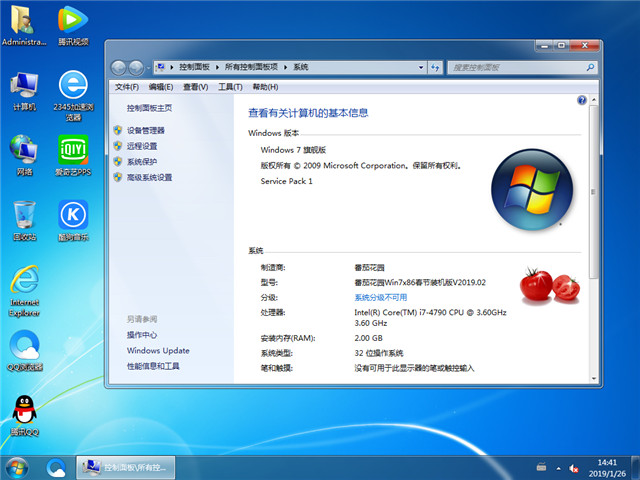Click the refresh button next to address bar
Viewport: 640px width, 480px height.
coord(435,67)
